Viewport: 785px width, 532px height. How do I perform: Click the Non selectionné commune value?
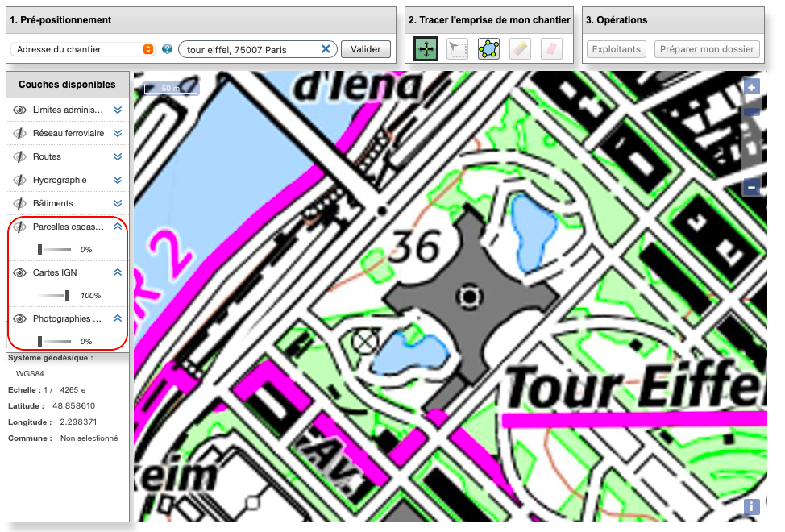point(89,438)
